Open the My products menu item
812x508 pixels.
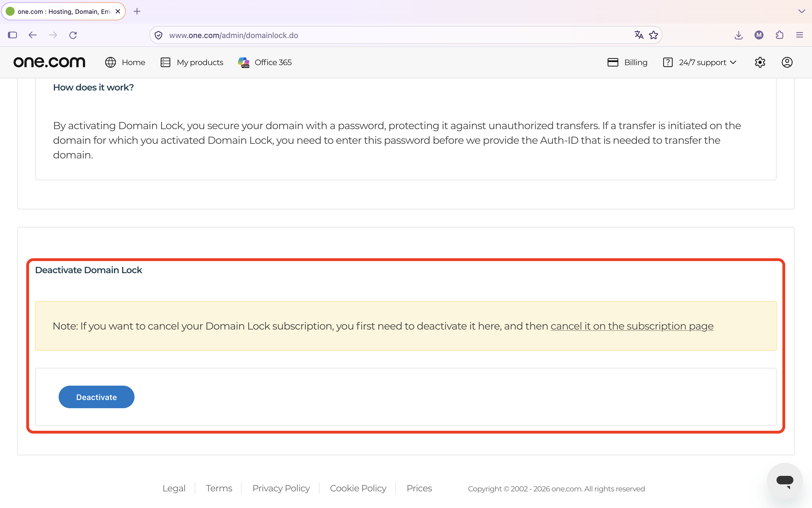coord(192,63)
